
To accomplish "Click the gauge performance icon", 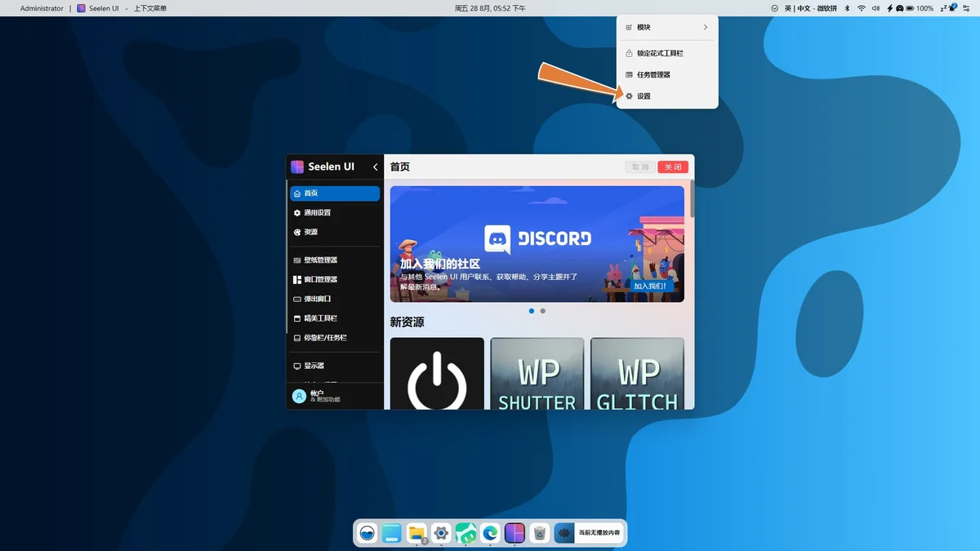I will click(899, 8).
